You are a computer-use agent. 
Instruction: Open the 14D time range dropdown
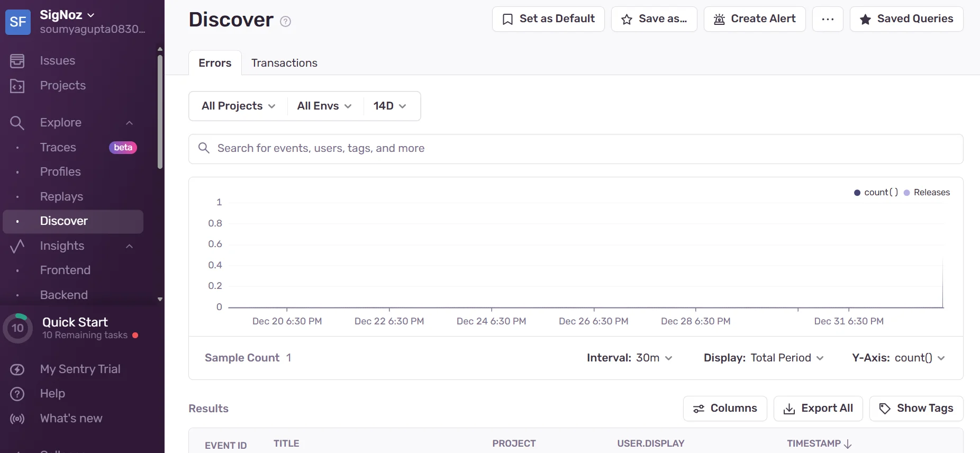point(390,106)
